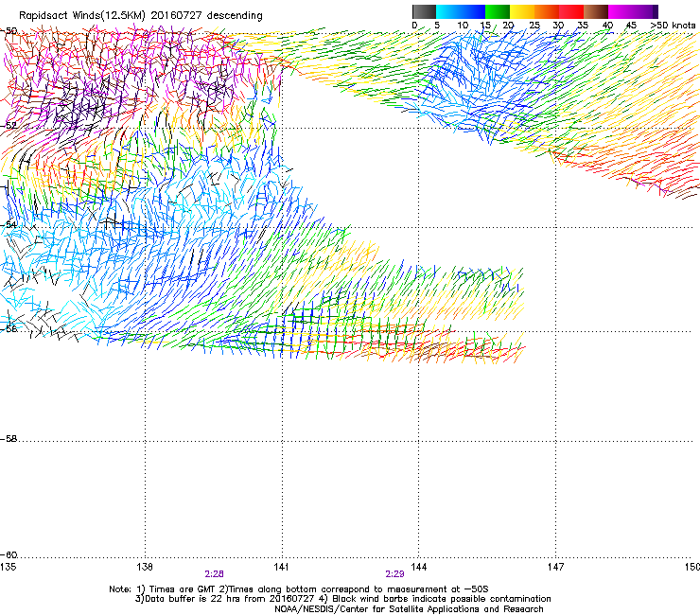
Task: Click the longitude label '144'
Action: click(x=418, y=567)
